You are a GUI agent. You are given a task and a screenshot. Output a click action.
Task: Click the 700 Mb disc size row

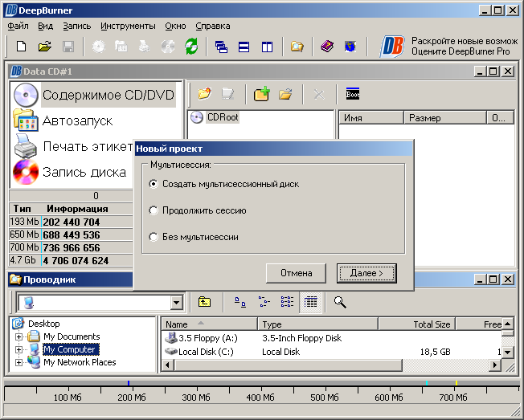click(x=71, y=247)
